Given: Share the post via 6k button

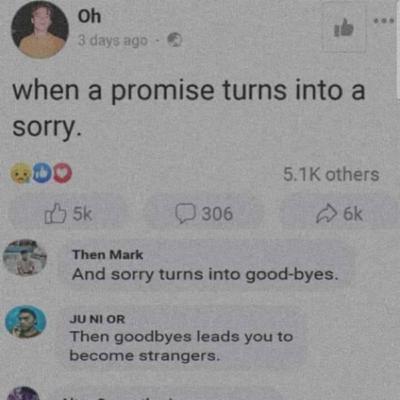Looking at the screenshot, I should click(x=339, y=214).
